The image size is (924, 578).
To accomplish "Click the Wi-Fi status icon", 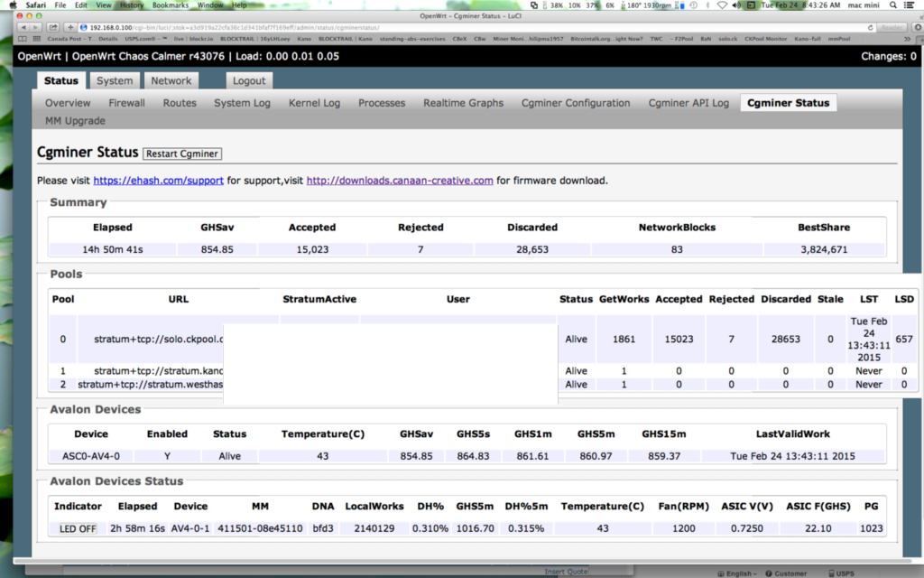I will coord(722,5).
